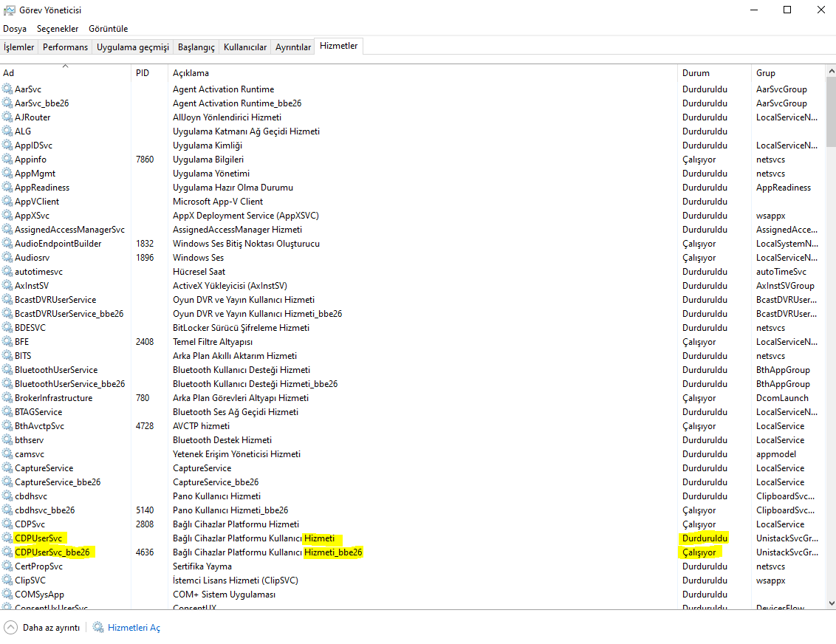This screenshot has width=836, height=644.
Task: Click the gear icon next to bthserv
Action: tap(7, 440)
